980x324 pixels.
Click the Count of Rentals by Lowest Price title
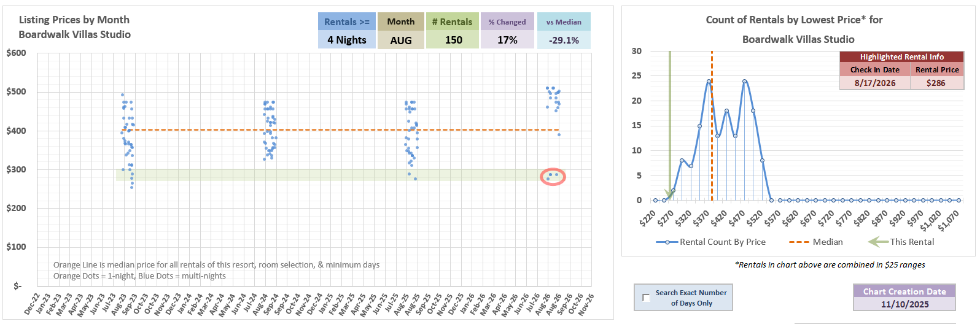pyautogui.click(x=794, y=20)
